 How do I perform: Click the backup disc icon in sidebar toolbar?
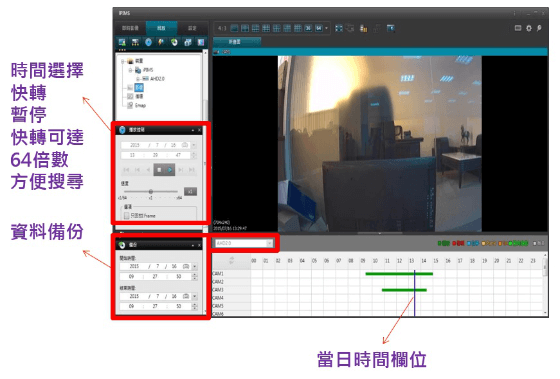(174, 42)
